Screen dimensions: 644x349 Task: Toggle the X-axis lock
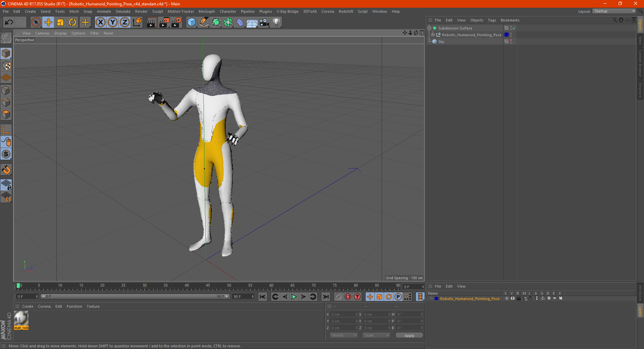pos(100,22)
